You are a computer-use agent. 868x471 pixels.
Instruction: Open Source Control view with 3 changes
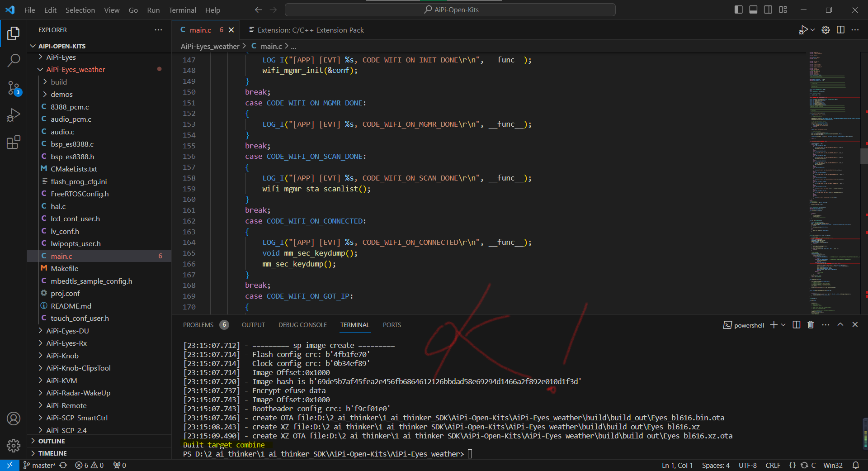tap(14, 88)
